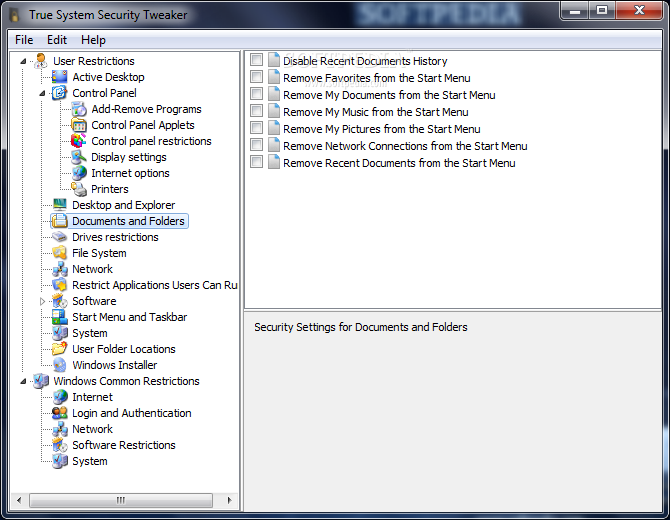Click the Control panel restrictions icon
670x520 pixels.
coord(79,141)
